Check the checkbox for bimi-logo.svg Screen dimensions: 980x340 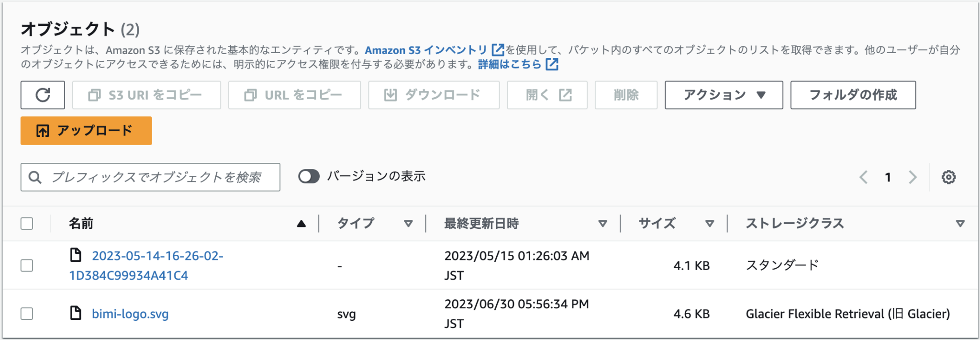27,314
